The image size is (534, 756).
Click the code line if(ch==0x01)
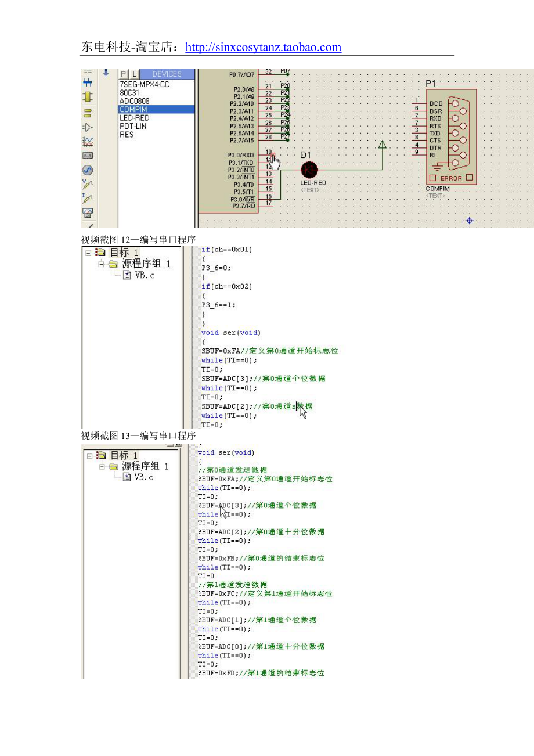(x=227, y=250)
